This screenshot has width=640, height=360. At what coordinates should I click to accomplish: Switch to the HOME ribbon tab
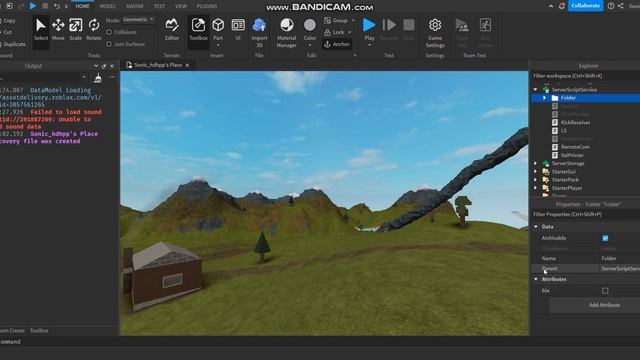point(82,6)
